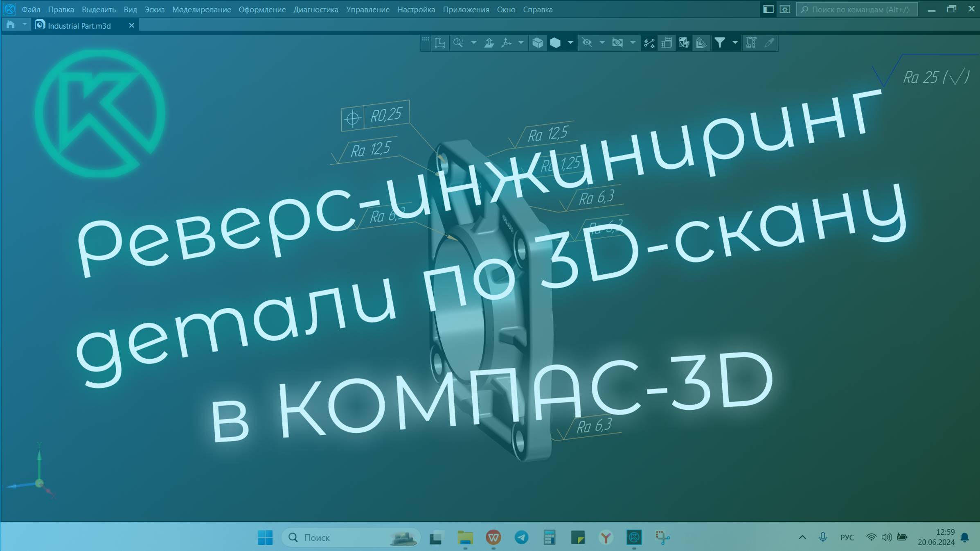Screen dimensions: 980x551
Task: Click the command search field
Action: [x=857, y=9]
